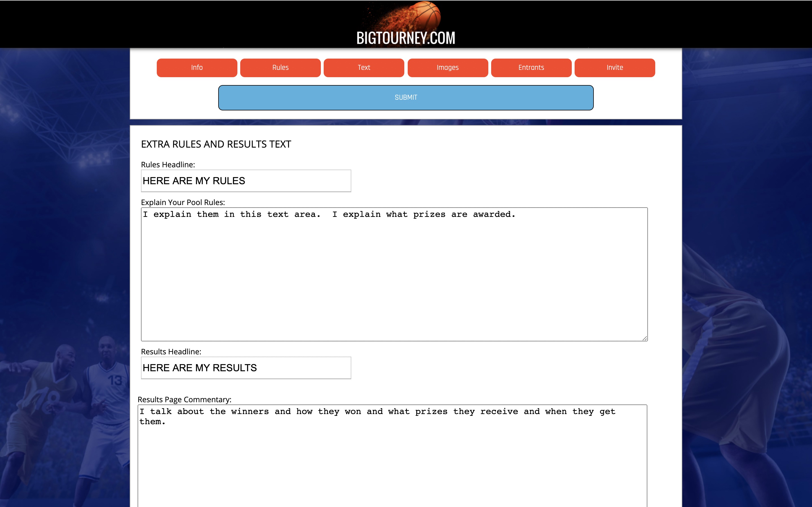Open the Images section
Screen dimensions: 812x507
click(x=448, y=67)
